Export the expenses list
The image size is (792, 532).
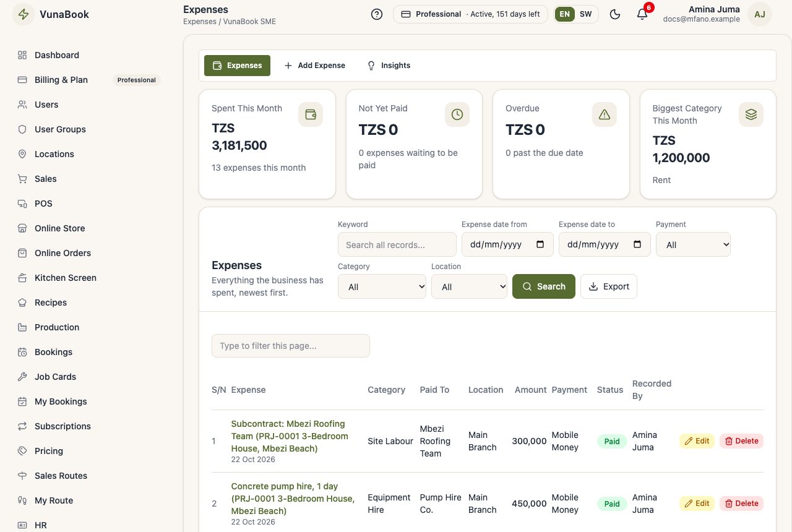click(609, 286)
